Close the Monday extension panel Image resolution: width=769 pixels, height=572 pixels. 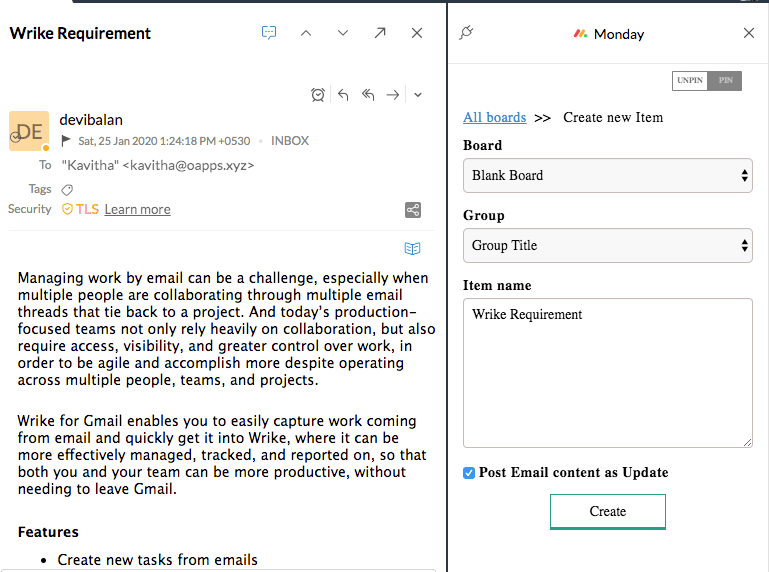click(749, 33)
